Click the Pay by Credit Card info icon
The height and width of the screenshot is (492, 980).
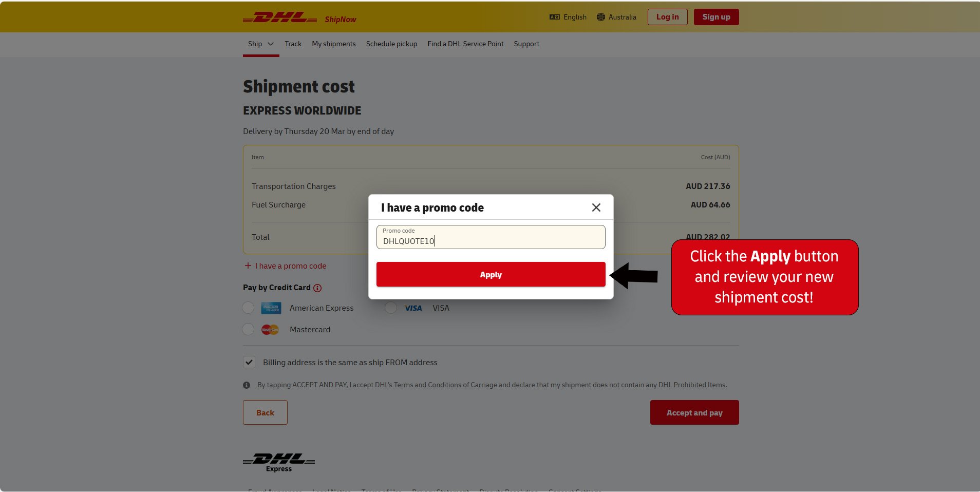pos(317,288)
